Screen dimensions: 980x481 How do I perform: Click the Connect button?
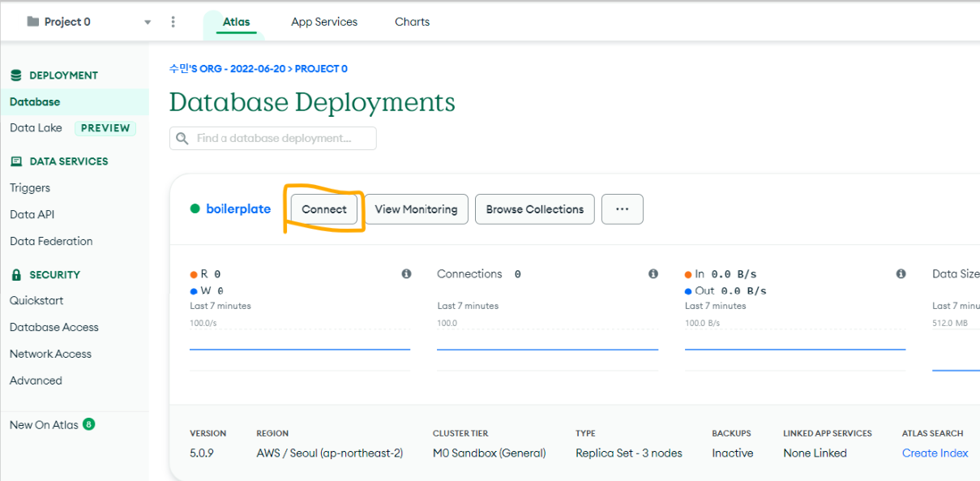pos(324,209)
